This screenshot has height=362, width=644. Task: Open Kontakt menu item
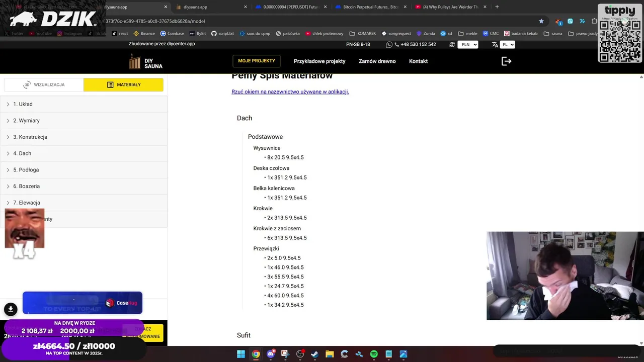[418, 61]
